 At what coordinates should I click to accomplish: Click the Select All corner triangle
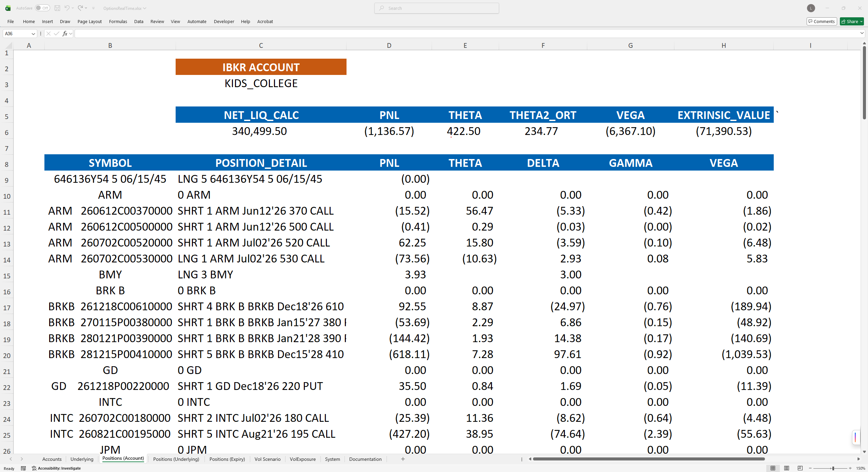tap(9, 45)
